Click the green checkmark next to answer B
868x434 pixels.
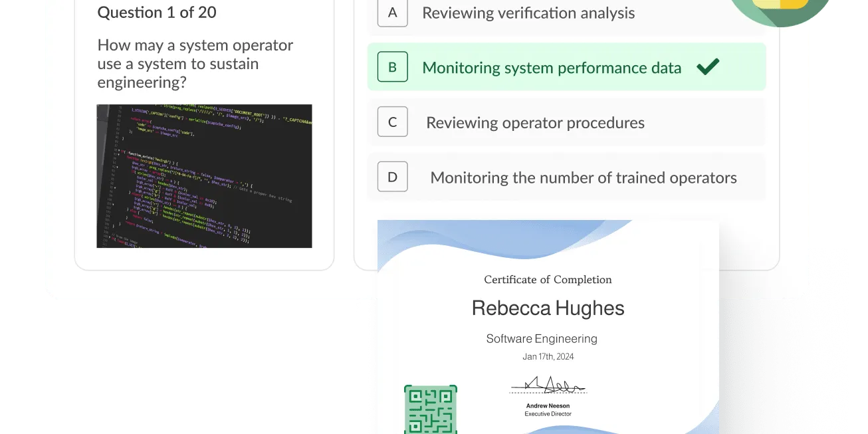click(708, 67)
